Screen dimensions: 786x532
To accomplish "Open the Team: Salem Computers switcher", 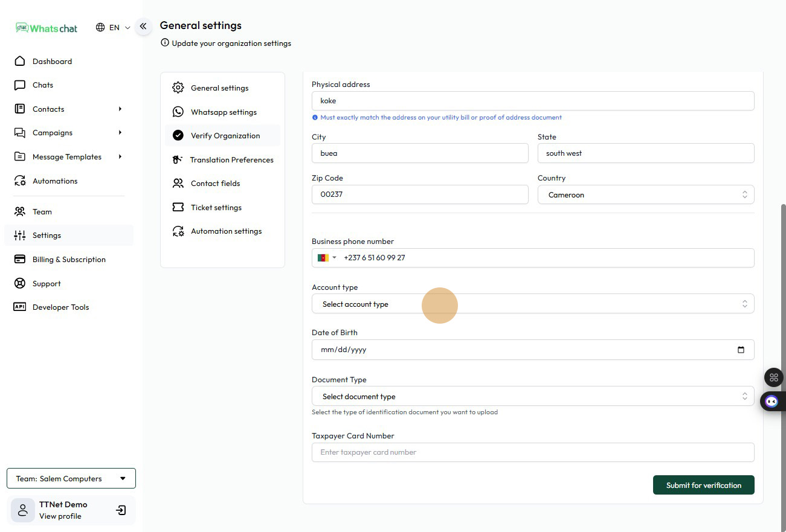I will click(x=71, y=478).
